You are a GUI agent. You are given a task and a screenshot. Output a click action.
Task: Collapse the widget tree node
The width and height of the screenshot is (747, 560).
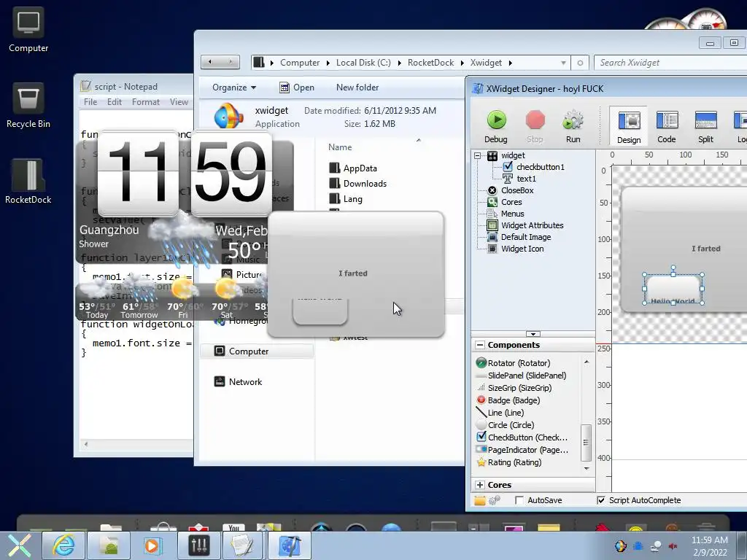[477, 155]
